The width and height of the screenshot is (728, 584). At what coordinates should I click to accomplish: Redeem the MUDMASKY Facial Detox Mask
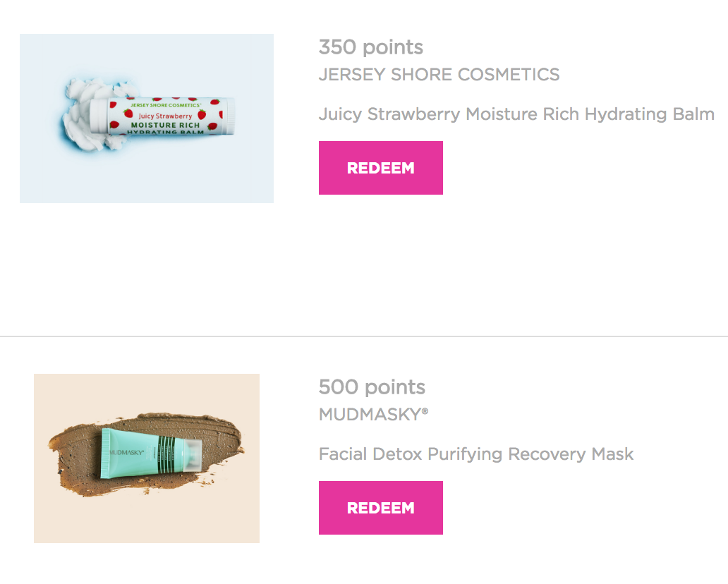[x=381, y=507]
